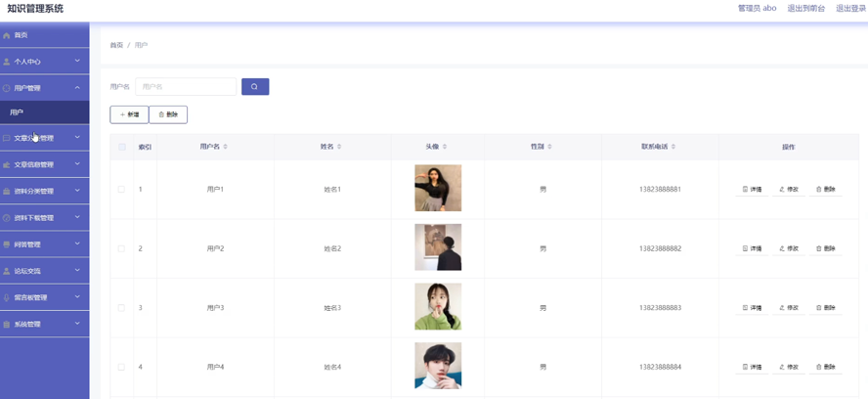Viewport: 868px width, 399px height.
Task: Click avatar thumbnail of 用户2
Action: coord(438,247)
